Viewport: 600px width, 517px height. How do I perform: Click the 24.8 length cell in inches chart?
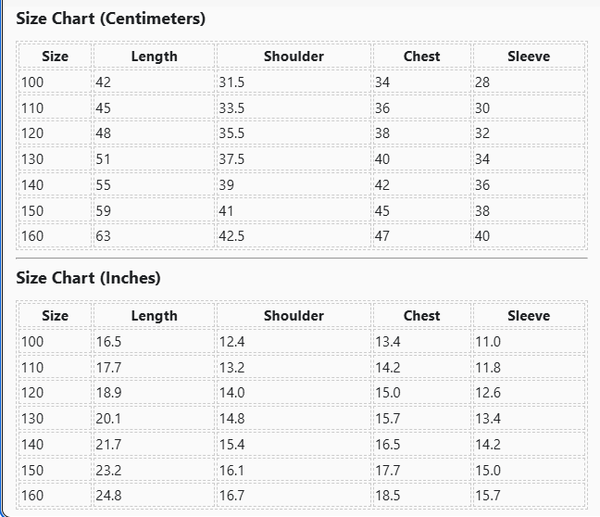click(109, 495)
